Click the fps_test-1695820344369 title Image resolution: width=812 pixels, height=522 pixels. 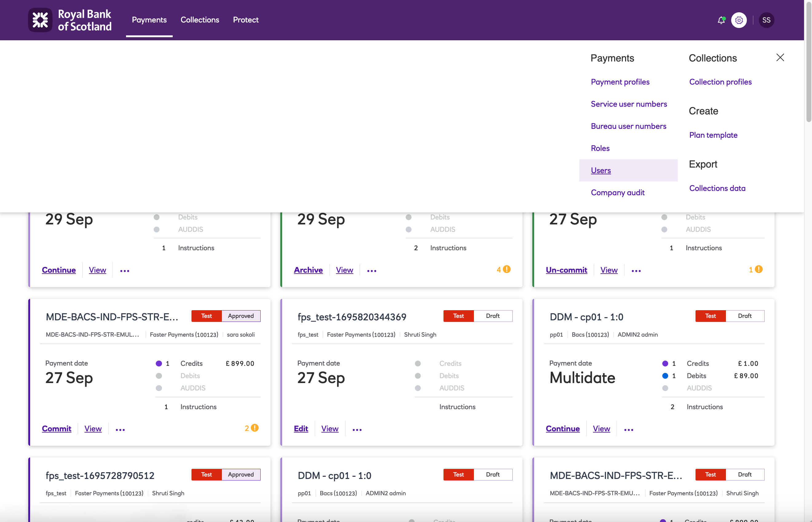pyautogui.click(x=352, y=317)
